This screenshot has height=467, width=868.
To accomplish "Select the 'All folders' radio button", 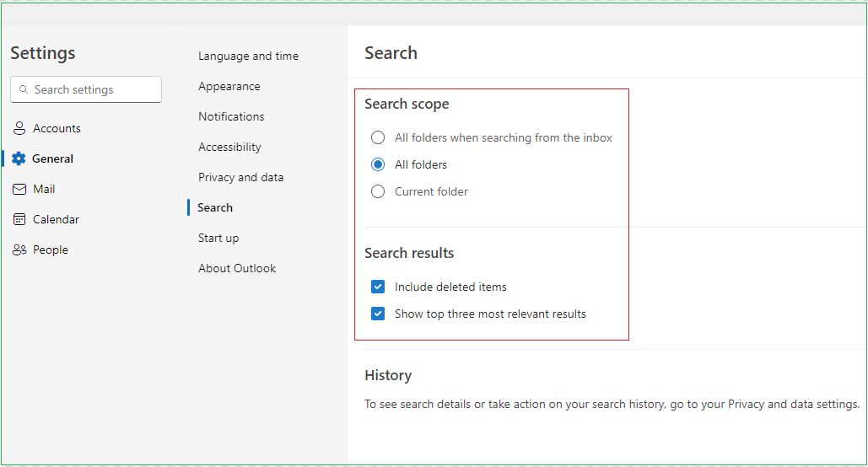I will [x=378, y=164].
